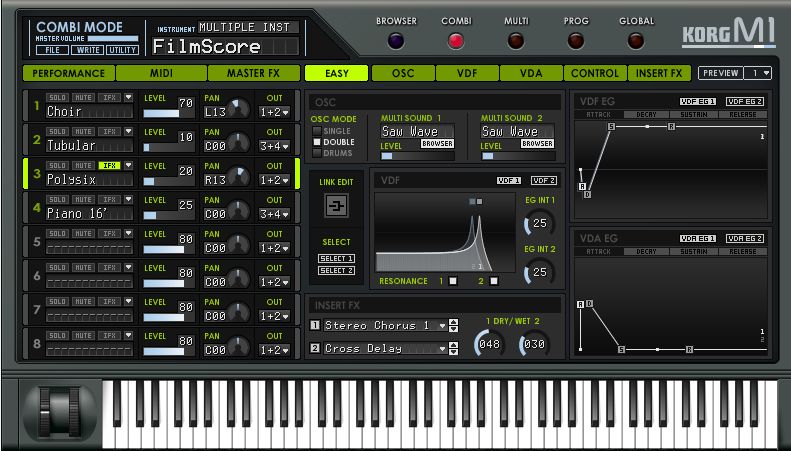Click the timbre 8 pan knob
Viewport: 791px width, 451px height.
pyautogui.click(x=239, y=348)
